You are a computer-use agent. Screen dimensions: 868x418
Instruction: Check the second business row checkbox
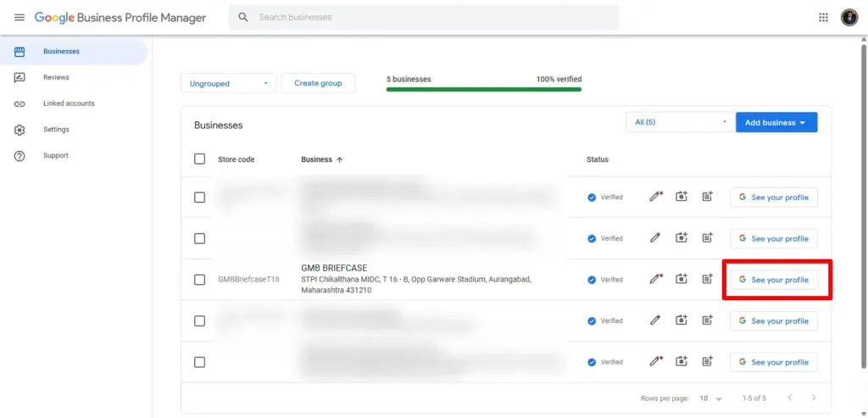pyautogui.click(x=200, y=238)
